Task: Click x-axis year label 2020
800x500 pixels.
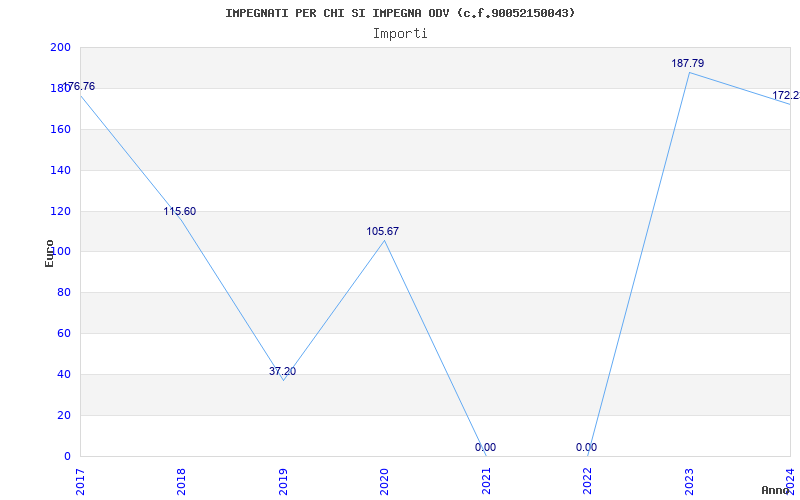Action: 384,482
